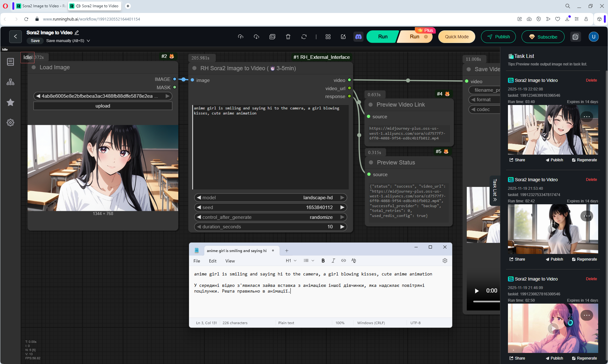
Task: Toggle bold in Notepad toolbar
Action: pos(323,261)
